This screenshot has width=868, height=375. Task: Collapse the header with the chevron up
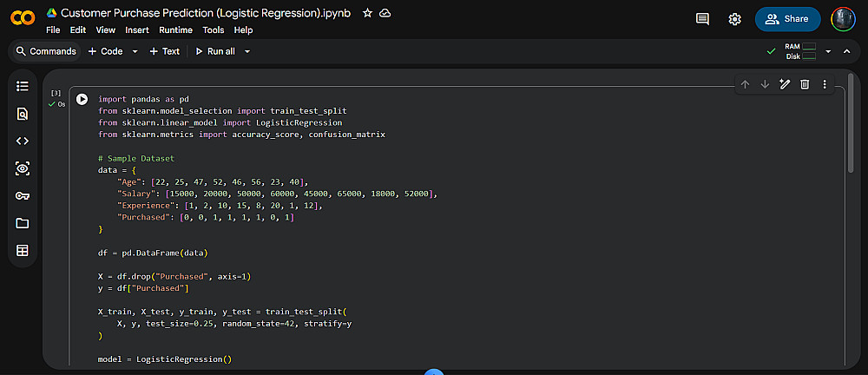tap(847, 51)
